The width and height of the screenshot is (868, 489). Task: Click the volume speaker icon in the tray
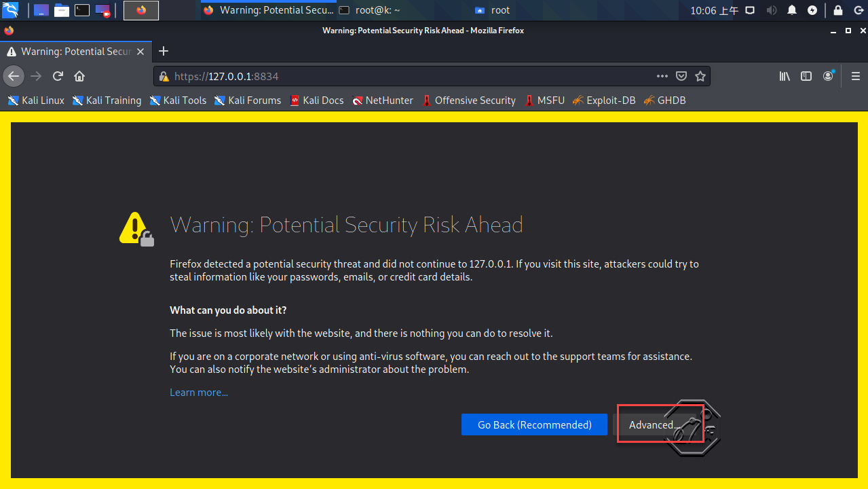tap(772, 10)
